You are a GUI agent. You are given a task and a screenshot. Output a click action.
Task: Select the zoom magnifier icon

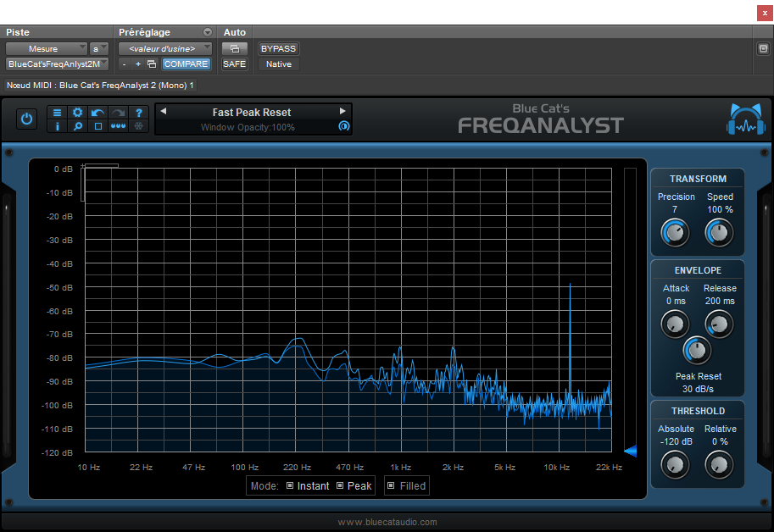[78, 126]
